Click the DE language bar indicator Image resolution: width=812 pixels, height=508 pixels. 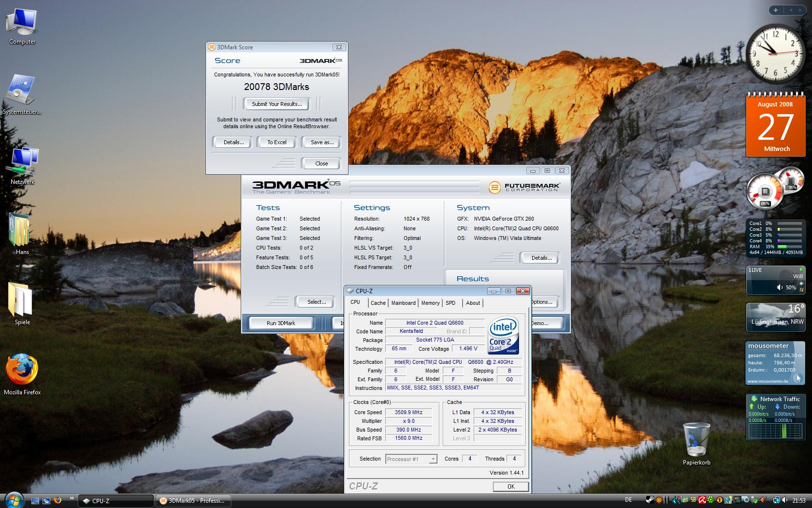pyautogui.click(x=628, y=500)
